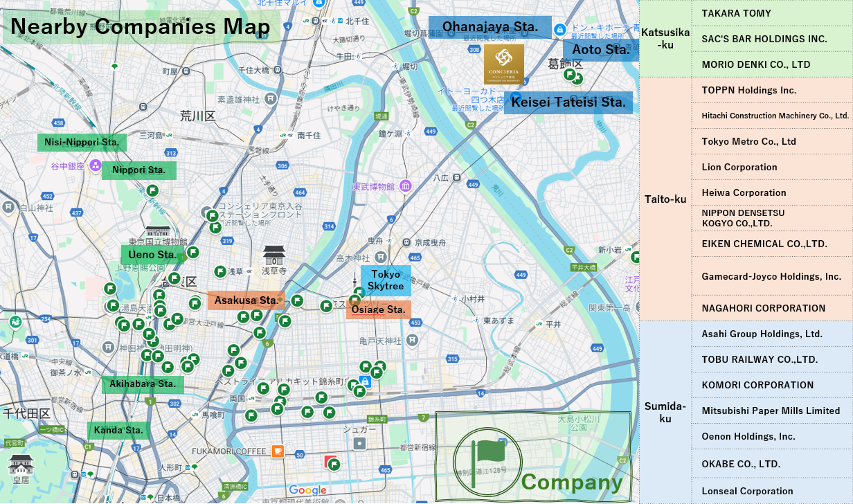Select the Imperial Palace castle icon

(x=20, y=464)
